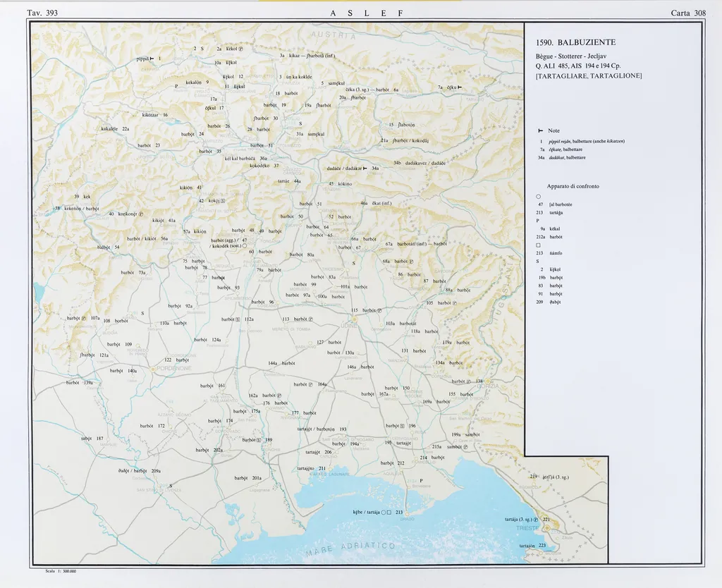Click the Carta 308 page label
Screen dimensions: 722x588
point(689,13)
